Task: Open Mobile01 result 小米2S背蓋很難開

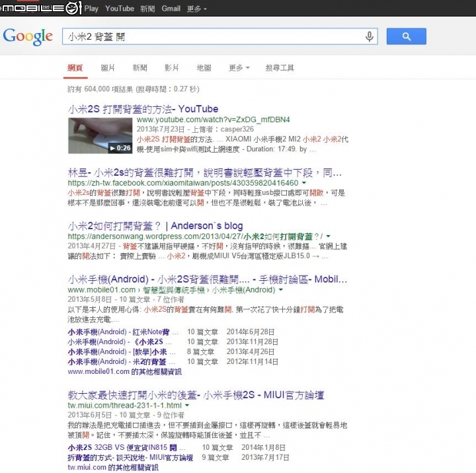Action: 208,279
